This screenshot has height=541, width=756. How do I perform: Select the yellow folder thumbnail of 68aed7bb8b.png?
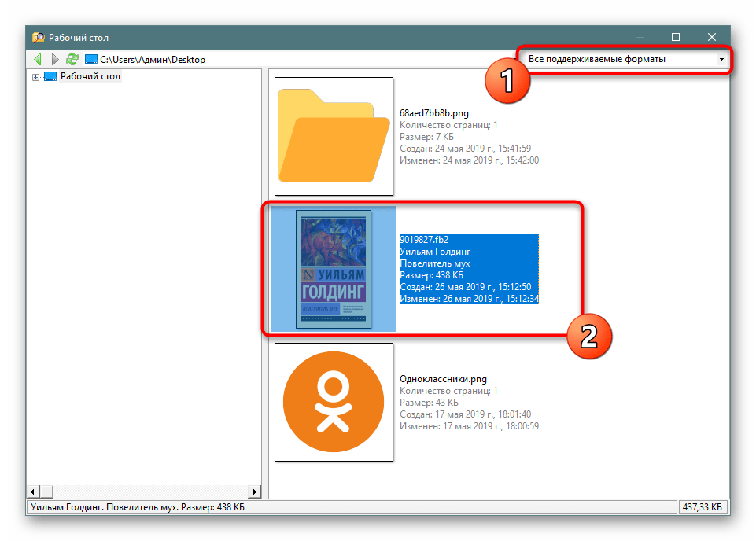[334, 136]
